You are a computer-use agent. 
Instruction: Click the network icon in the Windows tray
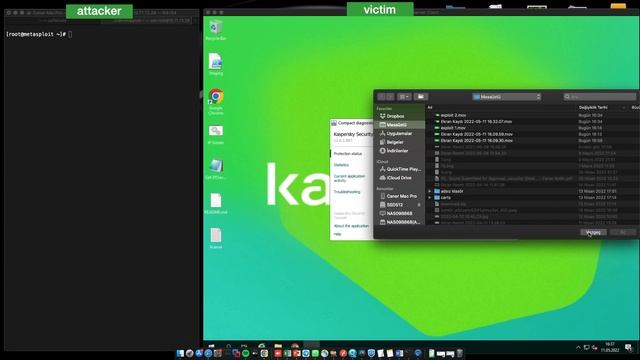(x=587, y=348)
